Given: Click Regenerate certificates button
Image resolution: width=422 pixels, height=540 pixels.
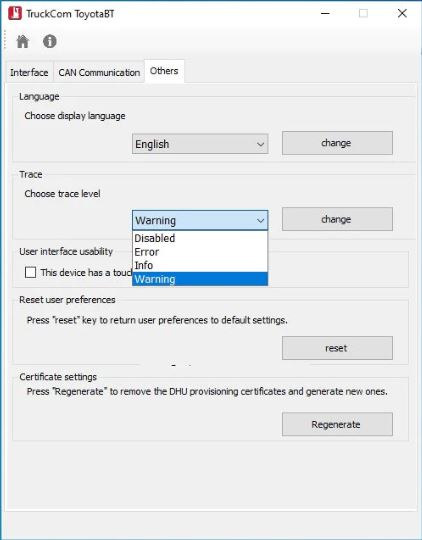Looking at the screenshot, I should (337, 424).
